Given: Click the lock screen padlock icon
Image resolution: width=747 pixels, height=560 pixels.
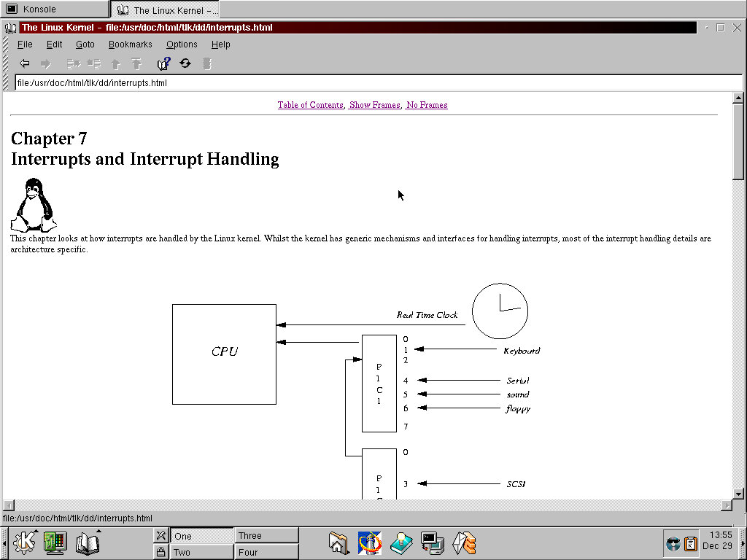Looking at the screenshot, I should coord(161,552).
